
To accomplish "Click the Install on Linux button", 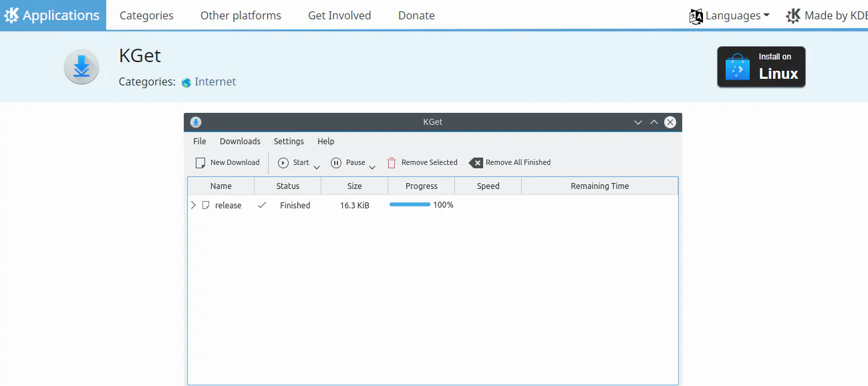I will [x=761, y=67].
